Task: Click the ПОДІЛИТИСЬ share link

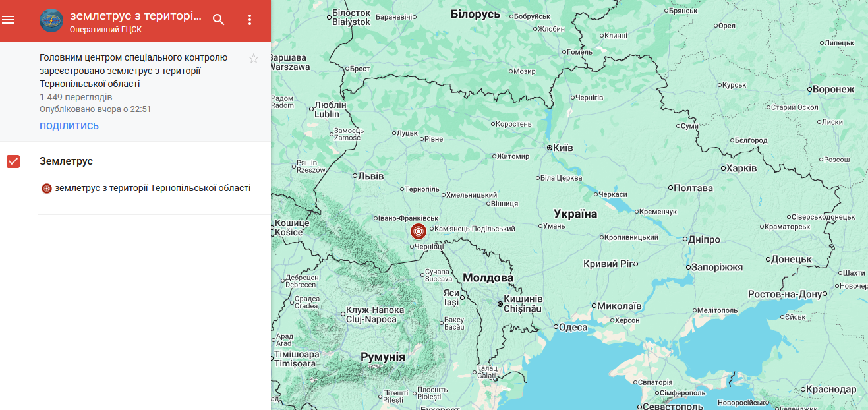Action: 69,125
